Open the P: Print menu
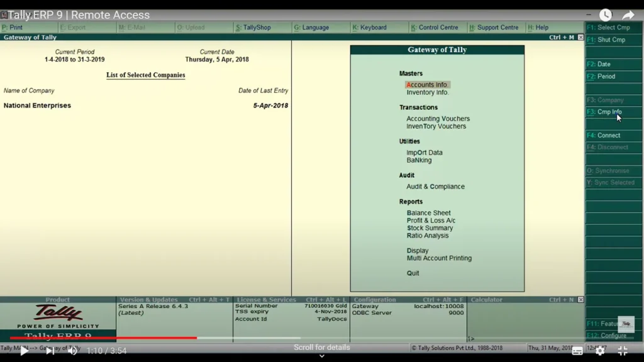 (x=13, y=28)
